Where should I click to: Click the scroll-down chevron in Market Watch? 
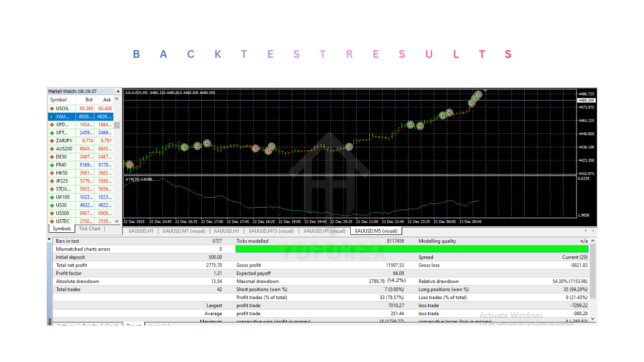(x=117, y=221)
